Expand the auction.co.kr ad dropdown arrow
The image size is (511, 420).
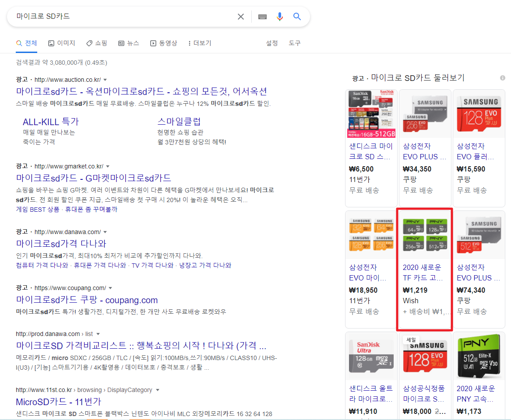[105, 80]
